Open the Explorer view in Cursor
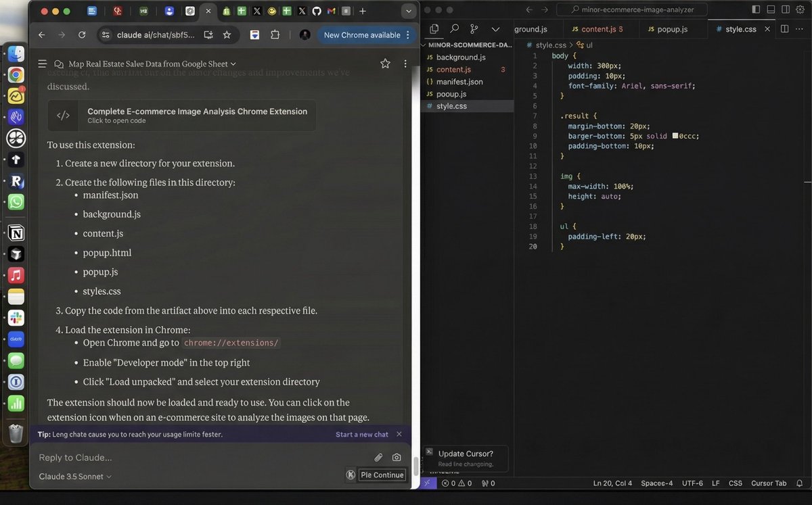Image resolution: width=812 pixels, height=505 pixels. click(x=434, y=29)
